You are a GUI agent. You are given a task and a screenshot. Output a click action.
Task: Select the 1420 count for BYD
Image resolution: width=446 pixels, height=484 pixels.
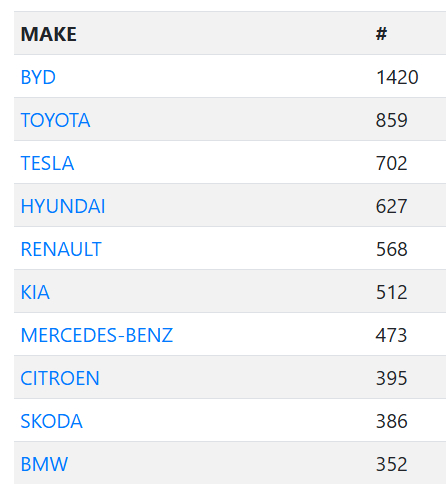coord(397,77)
